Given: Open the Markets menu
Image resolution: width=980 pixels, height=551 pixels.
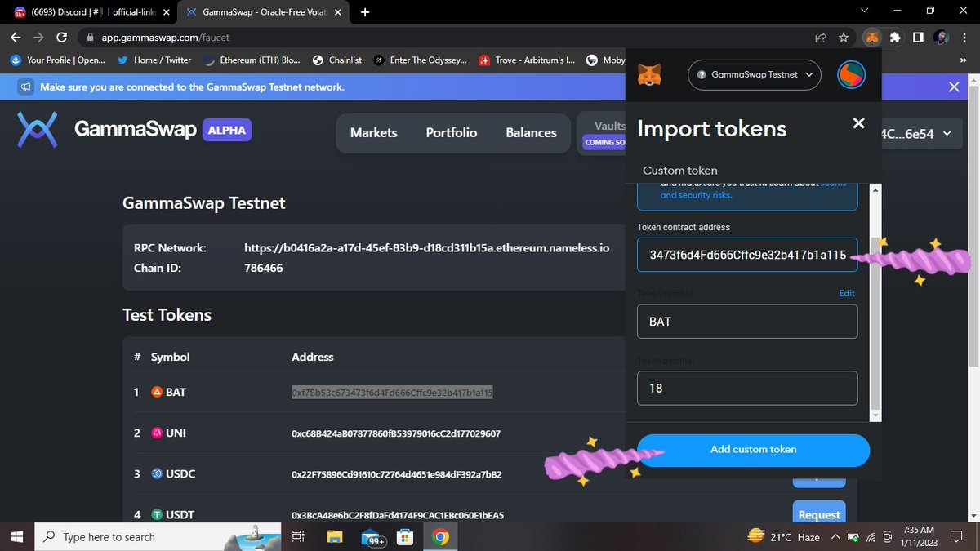Looking at the screenshot, I should [373, 132].
